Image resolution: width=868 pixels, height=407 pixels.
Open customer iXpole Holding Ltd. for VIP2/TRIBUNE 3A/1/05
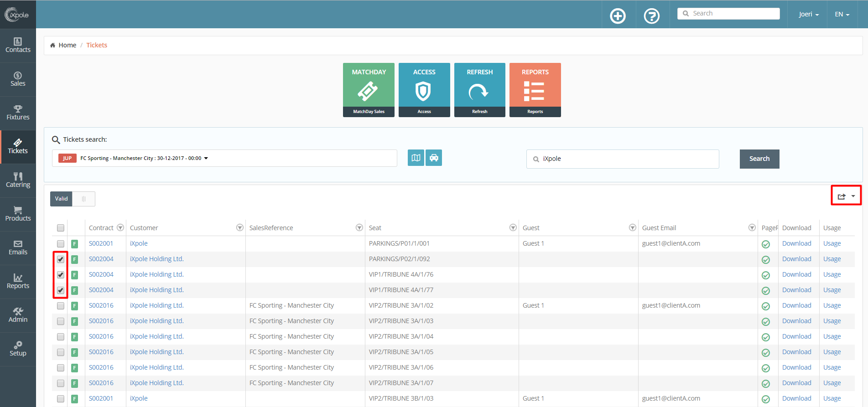(x=156, y=352)
